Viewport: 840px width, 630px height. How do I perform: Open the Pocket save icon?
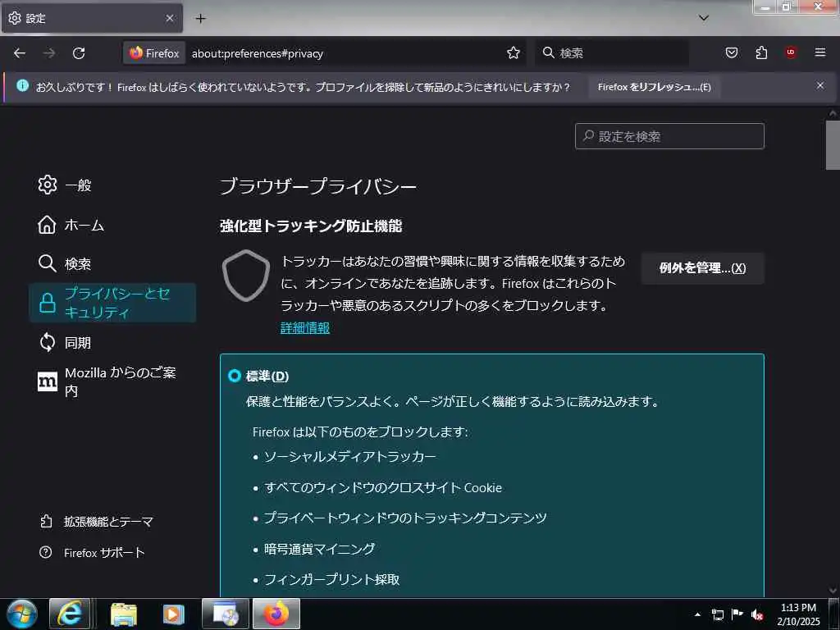click(731, 52)
